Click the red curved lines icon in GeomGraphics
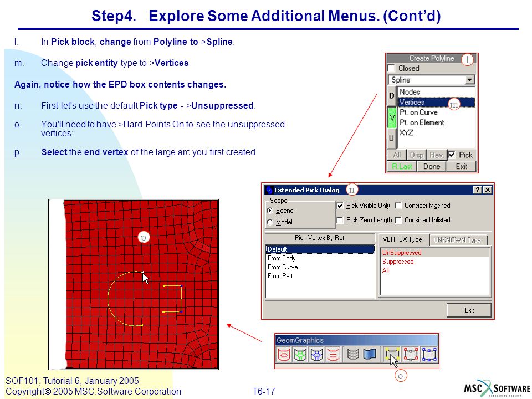Image resolution: width=532 pixels, height=399 pixels. [x=333, y=355]
